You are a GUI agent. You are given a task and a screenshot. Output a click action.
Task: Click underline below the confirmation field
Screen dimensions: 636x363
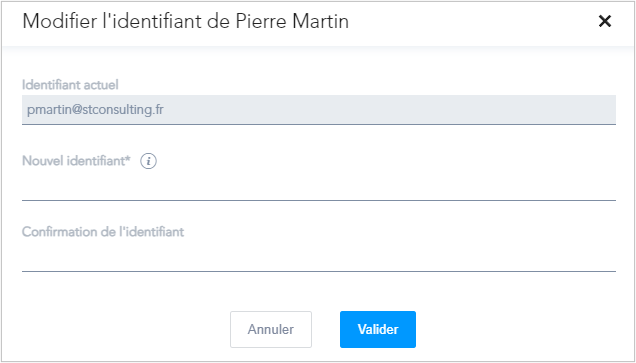(x=319, y=271)
